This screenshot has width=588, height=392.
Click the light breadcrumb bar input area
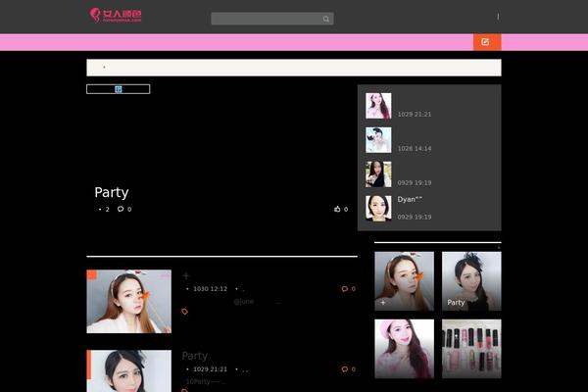294,68
